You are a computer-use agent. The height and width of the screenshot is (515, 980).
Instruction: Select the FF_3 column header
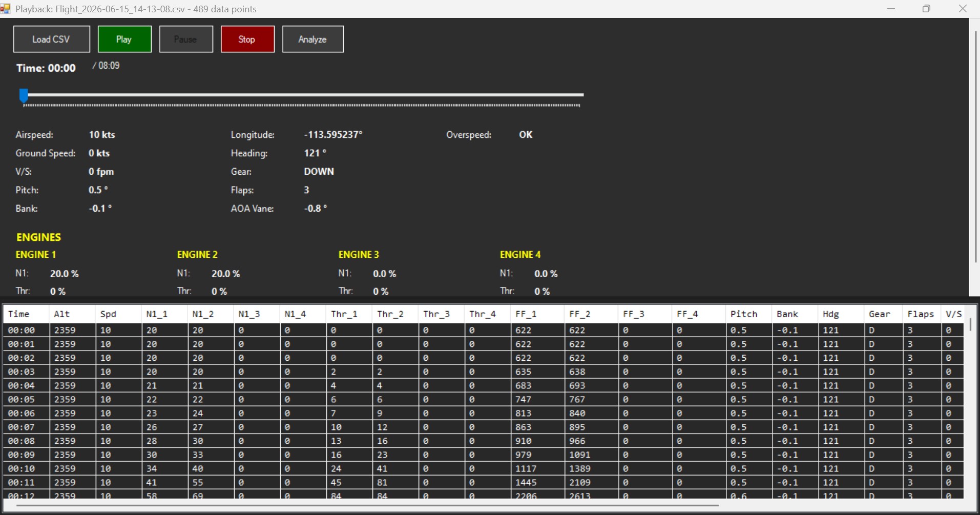(x=645, y=314)
